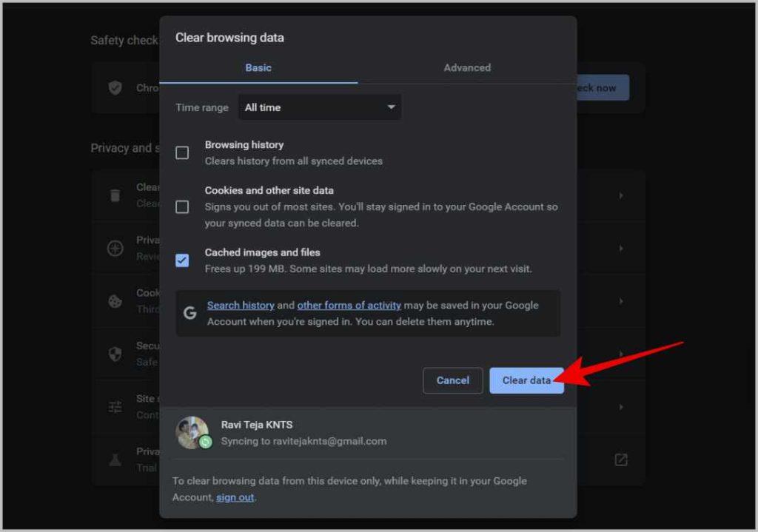The image size is (758, 532).
Task: Click the cookie icon in settings list
Action: 115,301
